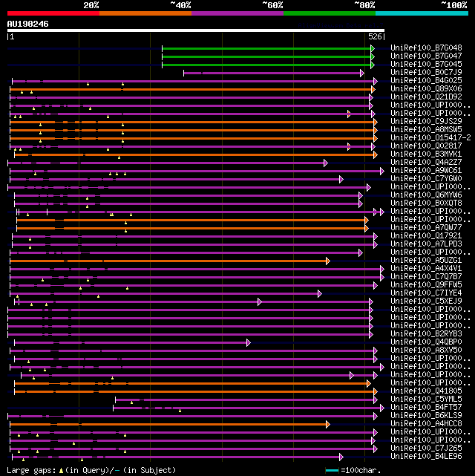
Task: Click the red 20% identity color bar
Action: (x=53, y=13)
